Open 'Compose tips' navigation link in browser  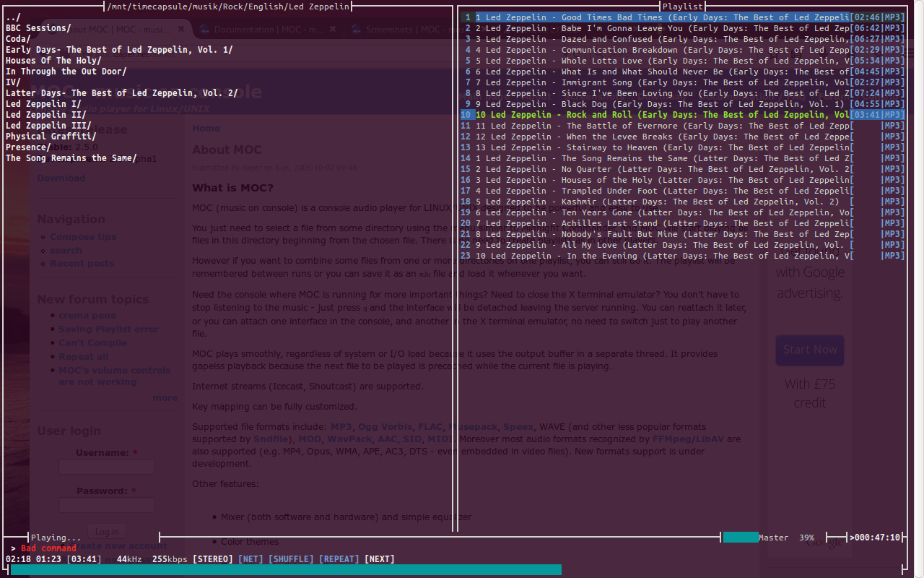83,237
